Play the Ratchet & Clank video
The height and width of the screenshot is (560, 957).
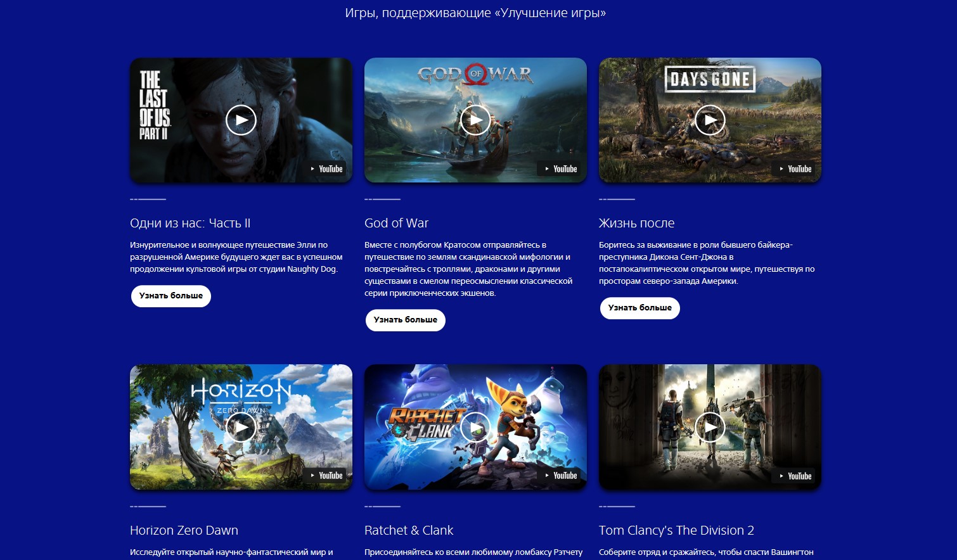click(475, 428)
